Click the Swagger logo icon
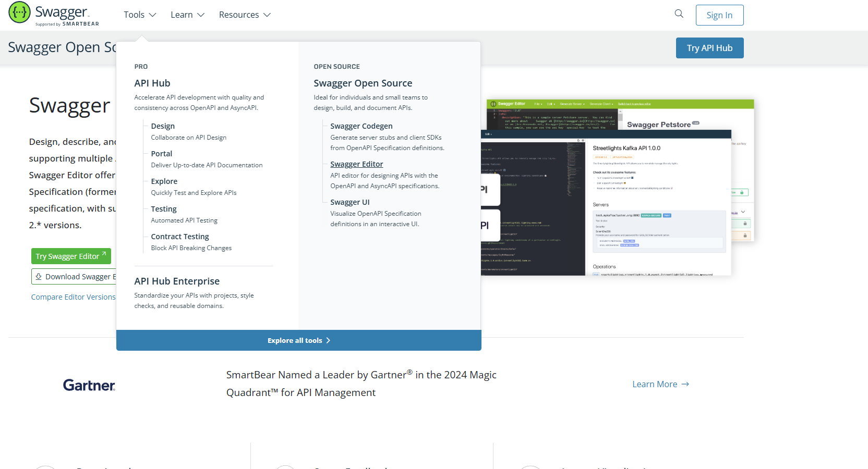 point(20,13)
